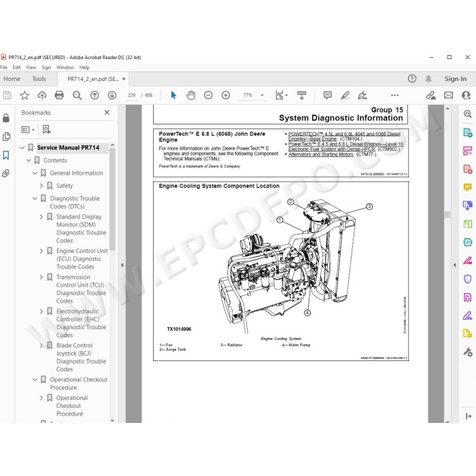Expand the Safety bookmark
The image size is (476, 476).
coord(41,186)
